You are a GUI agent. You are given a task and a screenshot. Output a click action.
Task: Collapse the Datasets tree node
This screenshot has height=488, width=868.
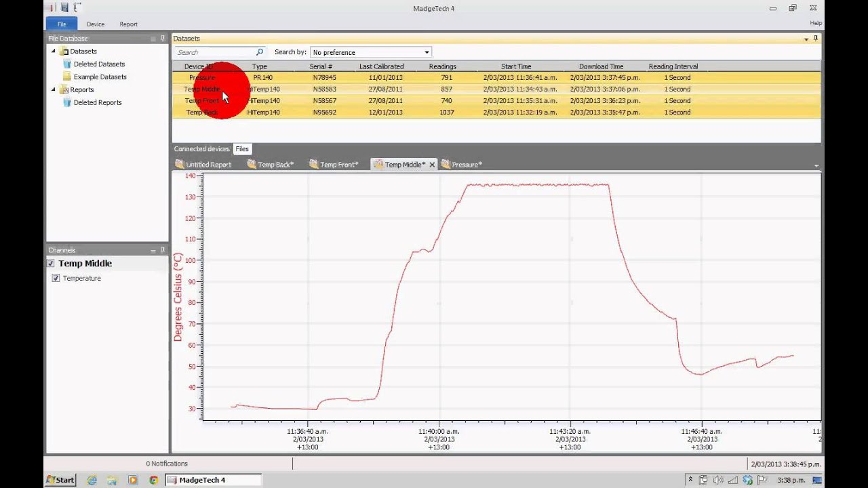coord(54,51)
